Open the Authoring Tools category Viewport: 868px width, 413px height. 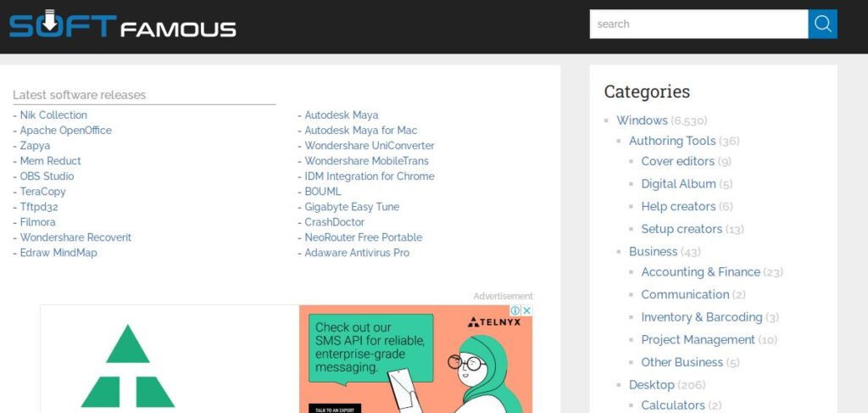pyautogui.click(x=672, y=141)
